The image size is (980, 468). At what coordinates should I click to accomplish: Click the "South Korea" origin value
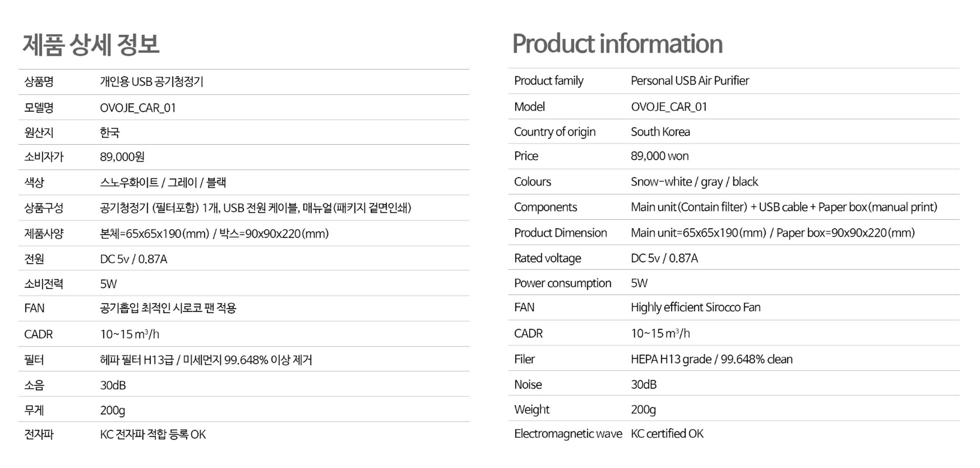660,132
